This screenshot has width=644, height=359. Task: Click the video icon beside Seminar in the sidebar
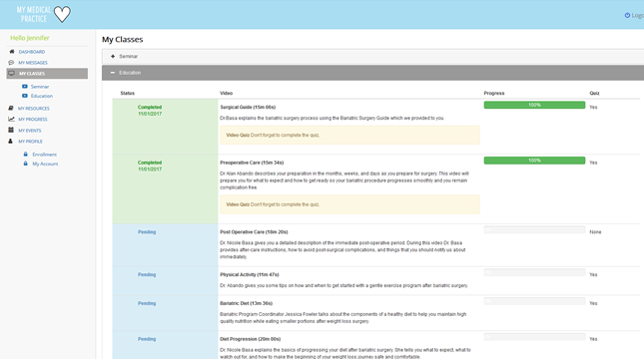pyautogui.click(x=25, y=87)
